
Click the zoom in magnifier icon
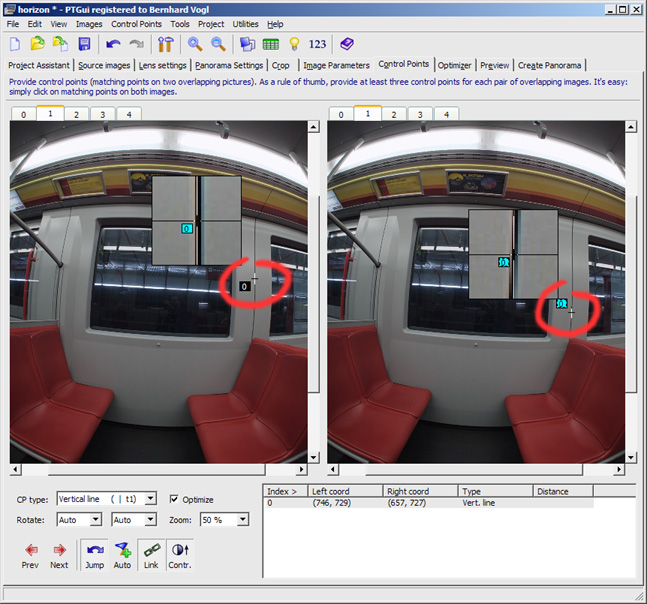[x=195, y=44]
